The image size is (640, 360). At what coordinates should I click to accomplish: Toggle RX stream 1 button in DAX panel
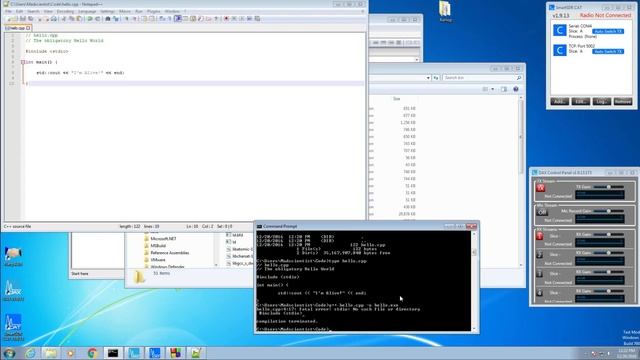(x=539, y=236)
